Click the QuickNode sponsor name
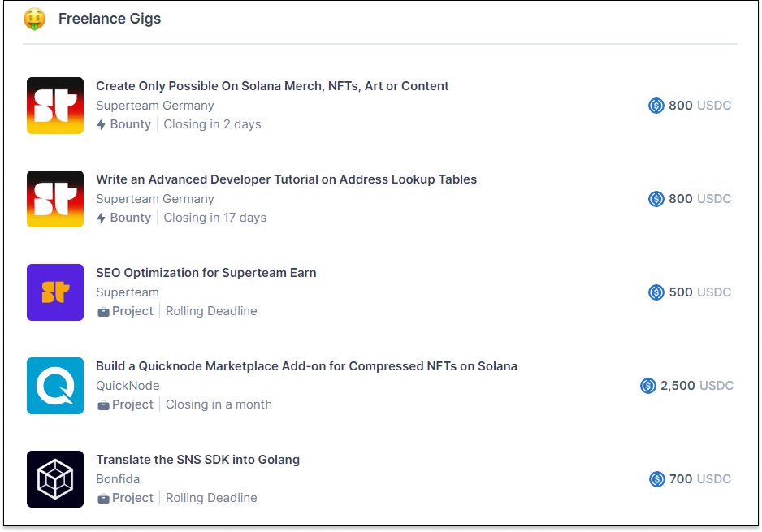 128,386
